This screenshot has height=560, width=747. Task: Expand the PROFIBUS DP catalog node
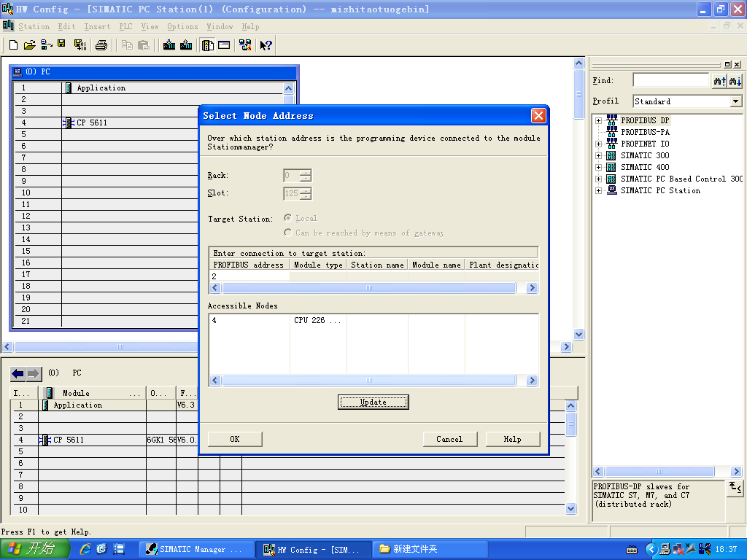[x=598, y=120]
